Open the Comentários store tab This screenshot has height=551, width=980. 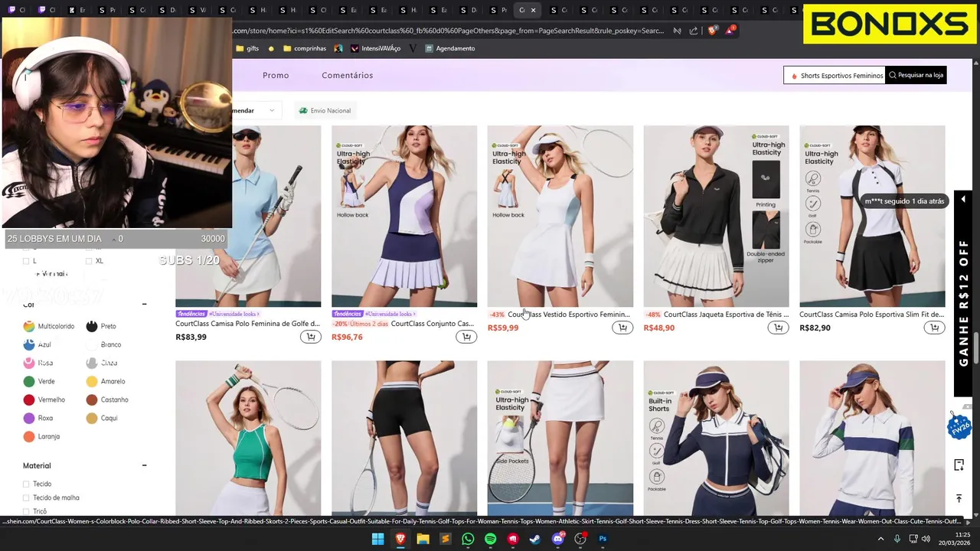point(348,75)
